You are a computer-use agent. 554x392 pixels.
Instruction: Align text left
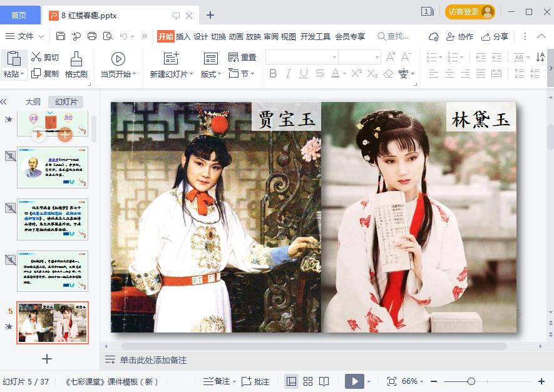434,73
